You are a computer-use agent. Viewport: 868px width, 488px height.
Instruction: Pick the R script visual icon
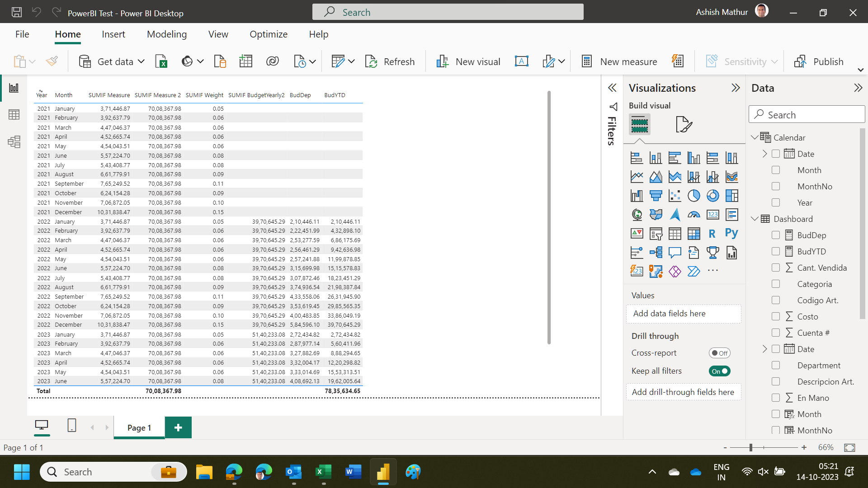coord(712,234)
